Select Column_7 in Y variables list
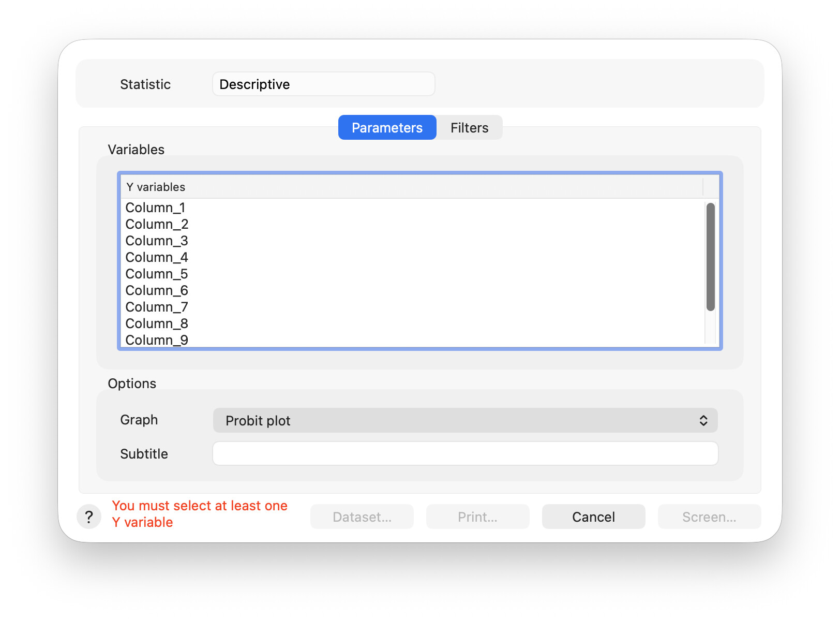The image size is (840, 619). tap(413, 307)
